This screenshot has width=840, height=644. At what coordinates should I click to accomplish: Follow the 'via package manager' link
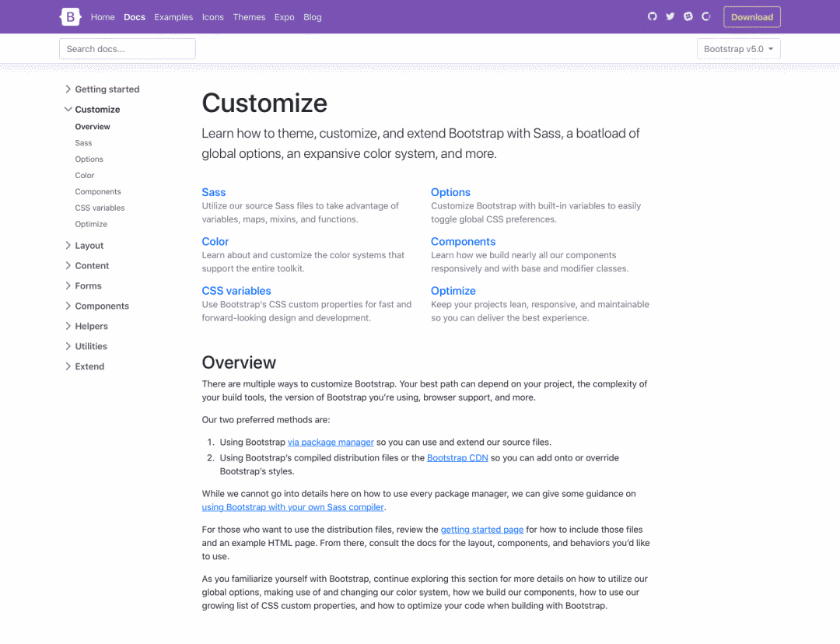pyautogui.click(x=331, y=443)
